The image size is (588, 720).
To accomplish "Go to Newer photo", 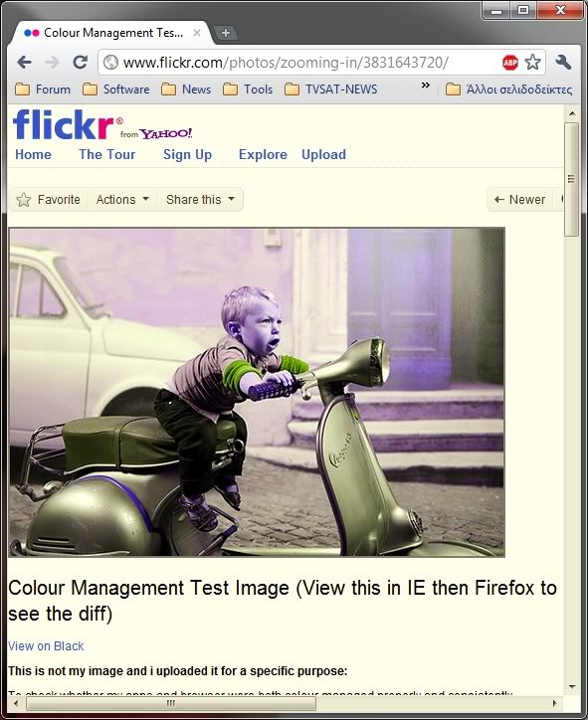I will 519,200.
